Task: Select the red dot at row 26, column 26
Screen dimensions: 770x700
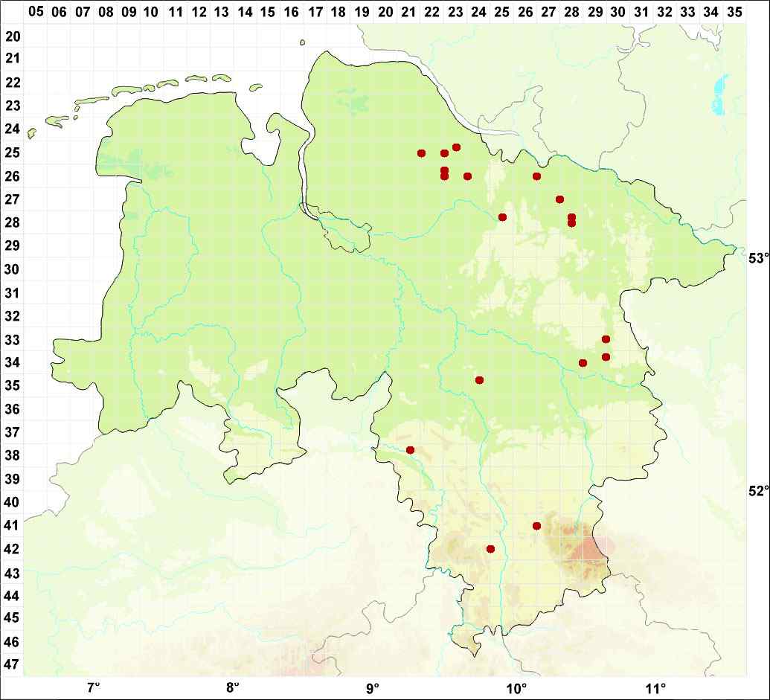Action: pos(536,176)
